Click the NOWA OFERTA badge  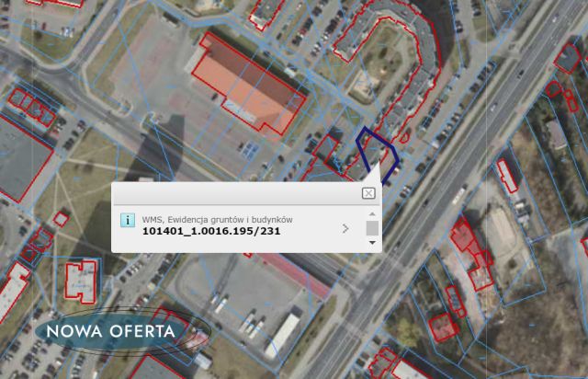[111, 331]
